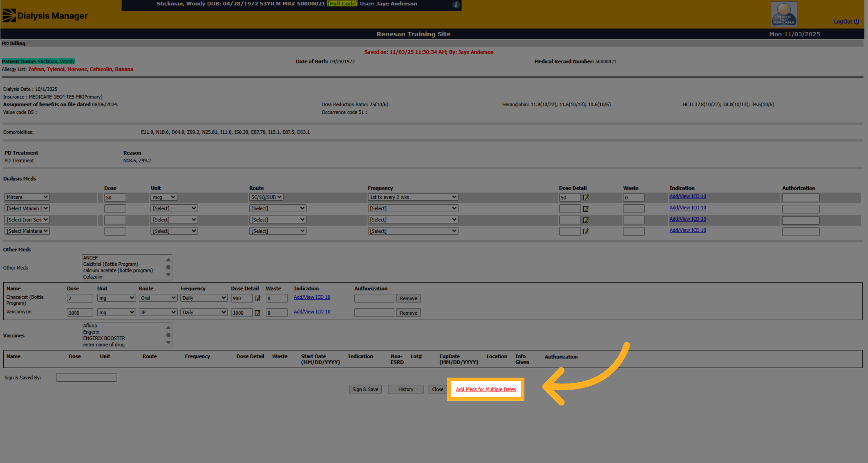Open the Mircera medication dropdown
Image resolution: width=868 pixels, height=463 pixels.
[x=27, y=197]
